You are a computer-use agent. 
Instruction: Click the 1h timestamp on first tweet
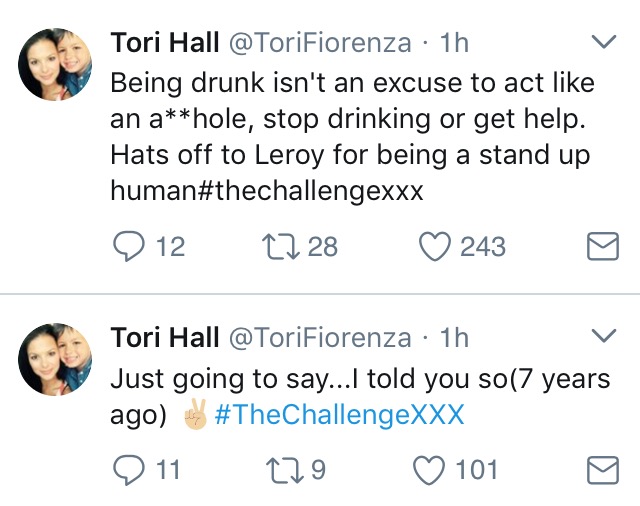tap(454, 42)
